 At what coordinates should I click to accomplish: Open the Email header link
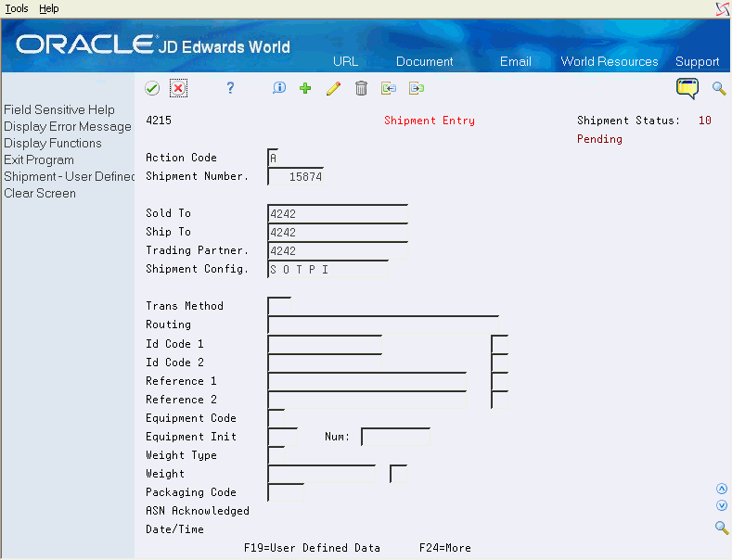point(516,61)
